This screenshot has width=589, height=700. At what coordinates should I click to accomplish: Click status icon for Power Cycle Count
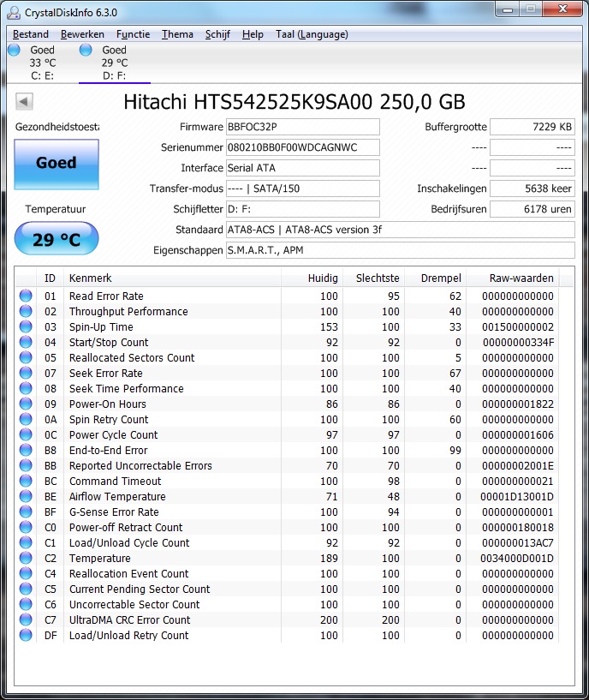pyautogui.click(x=26, y=434)
